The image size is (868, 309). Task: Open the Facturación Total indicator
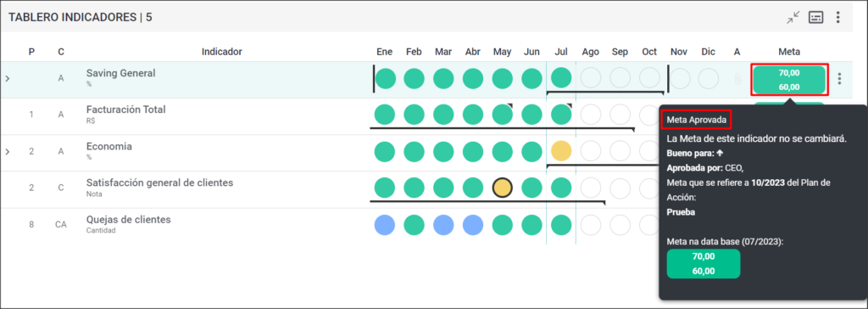125,110
